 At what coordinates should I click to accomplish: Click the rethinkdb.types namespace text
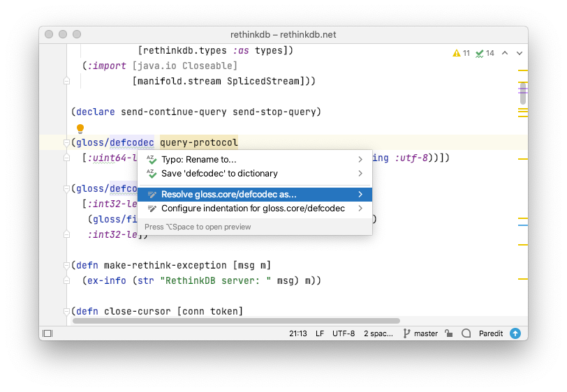(x=185, y=50)
